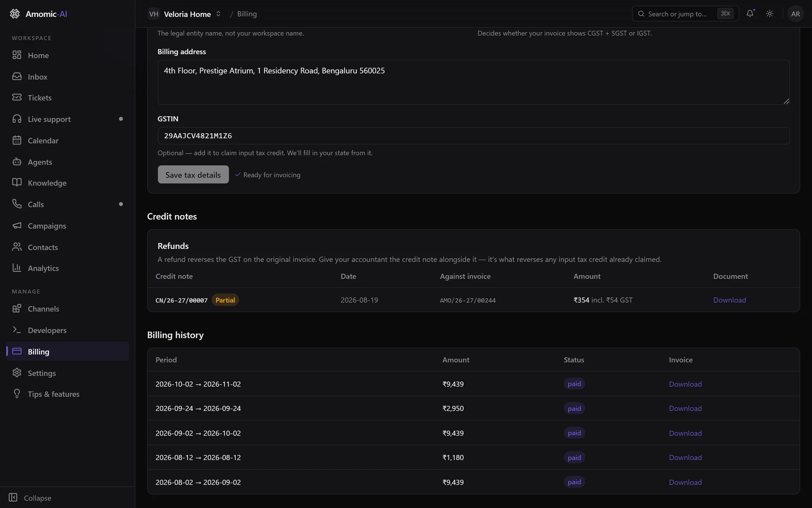This screenshot has width=812, height=508.
Task: Focus the Search or jump to box
Action: click(685, 14)
